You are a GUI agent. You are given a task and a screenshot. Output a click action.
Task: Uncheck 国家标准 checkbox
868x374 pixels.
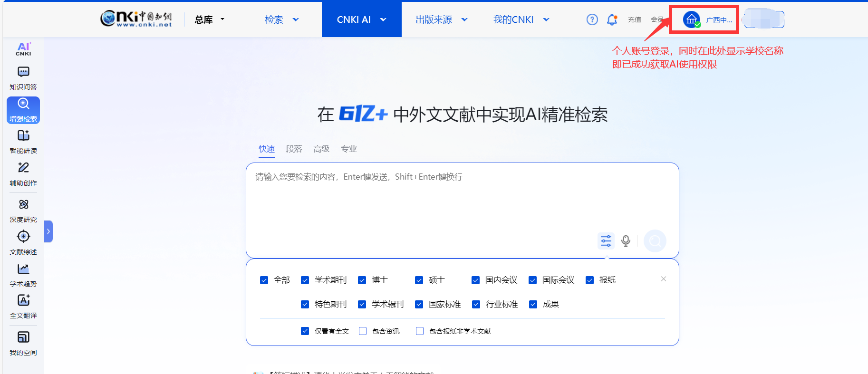click(419, 304)
